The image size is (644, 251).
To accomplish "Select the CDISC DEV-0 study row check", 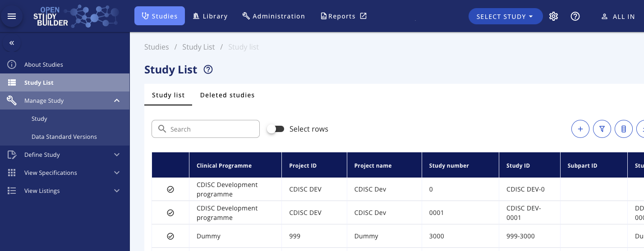I will pyautogui.click(x=170, y=189).
